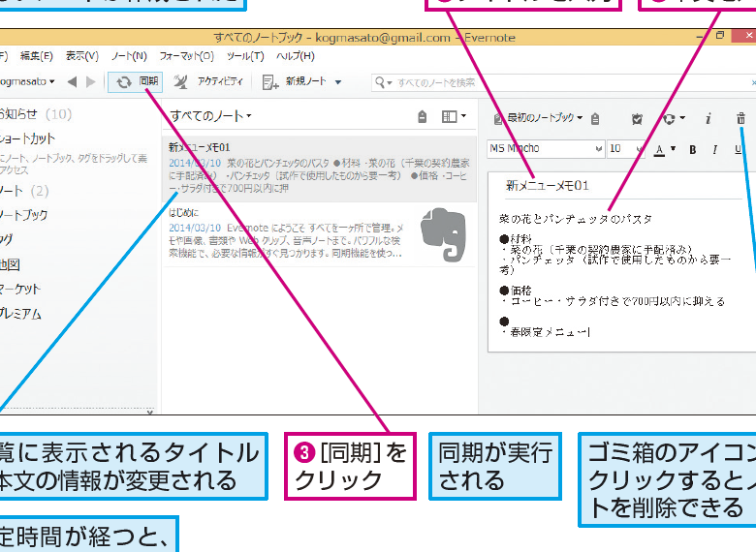Click in the note body text area
Image resolution: width=756 pixels, height=552 pixels.
[x=622, y=275]
